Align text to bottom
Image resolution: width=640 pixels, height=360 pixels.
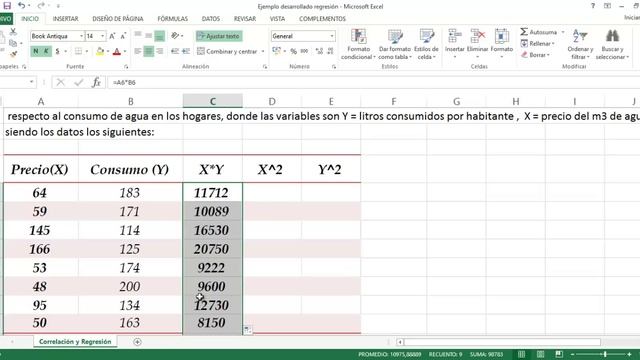(x=160, y=36)
